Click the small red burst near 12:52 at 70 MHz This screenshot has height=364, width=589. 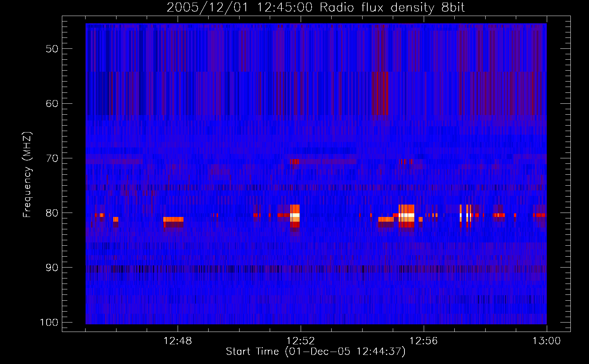pyautogui.click(x=294, y=162)
